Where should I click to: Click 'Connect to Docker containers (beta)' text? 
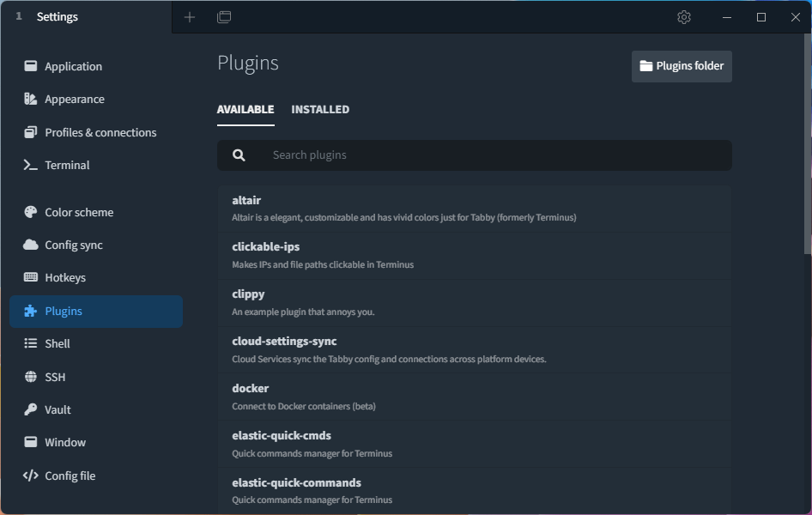point(304,406)
